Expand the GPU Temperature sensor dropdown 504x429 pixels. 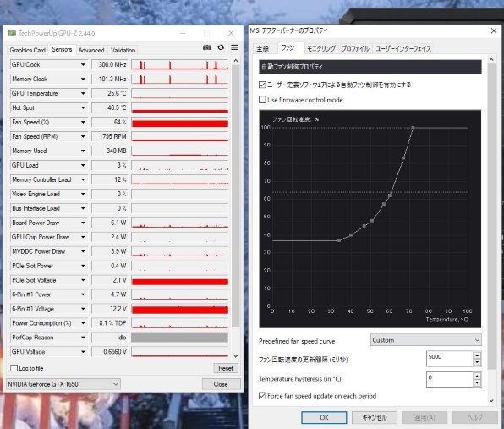tap(83, 93)
